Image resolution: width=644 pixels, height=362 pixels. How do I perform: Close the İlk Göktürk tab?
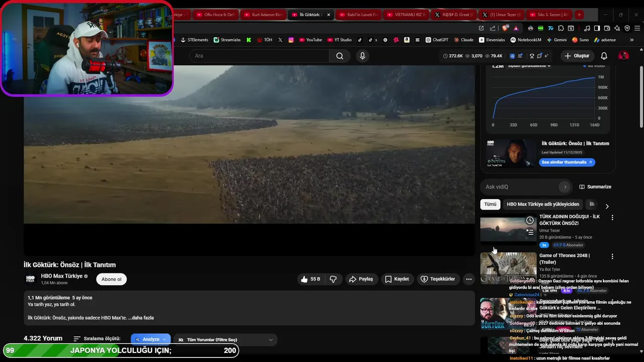click(329, 15)
